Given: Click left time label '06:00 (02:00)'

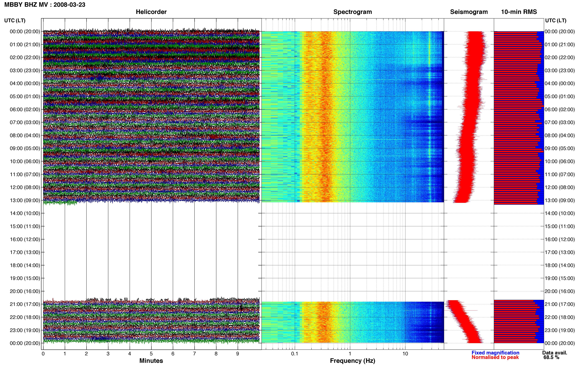Looking at the screenshot, I should (x=25, y=110).
